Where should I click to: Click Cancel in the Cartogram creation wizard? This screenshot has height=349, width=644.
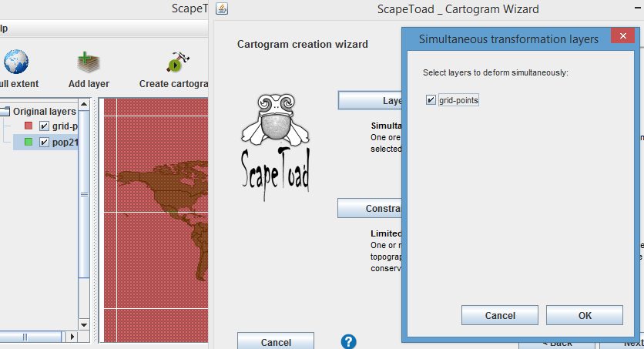[x=276, y=342]
